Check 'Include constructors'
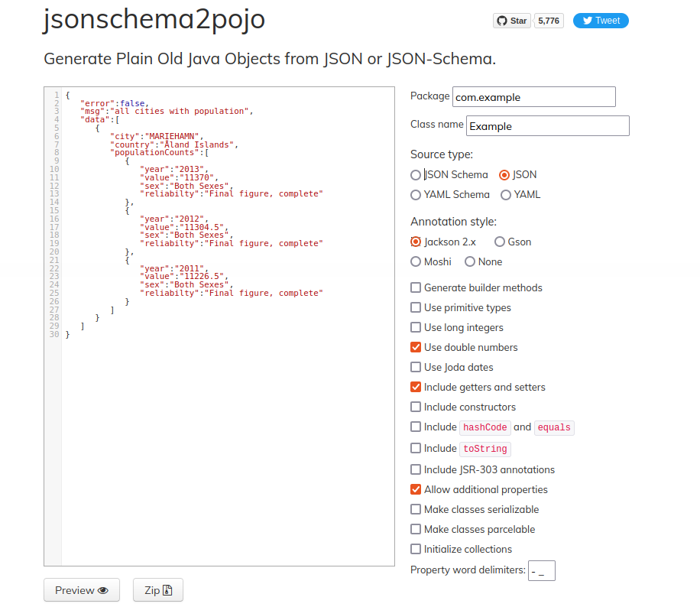Screen dimensions: 700x607 click(416, 407)
